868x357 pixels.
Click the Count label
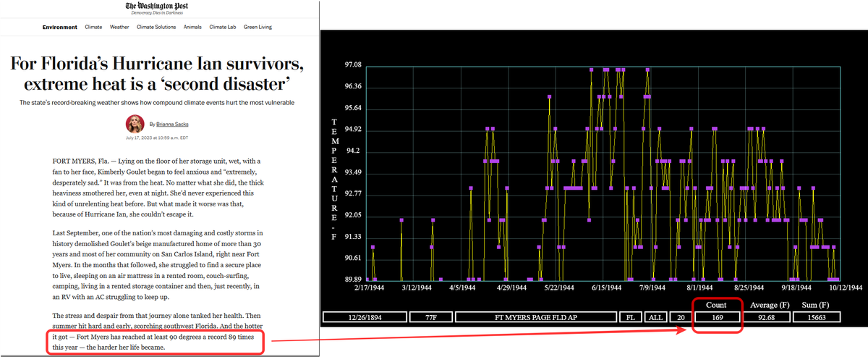point(716,306)
